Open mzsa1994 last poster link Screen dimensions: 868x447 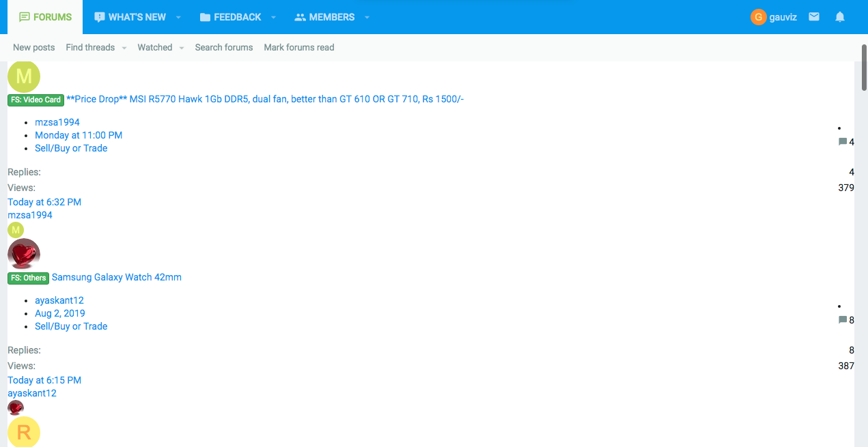30,215
